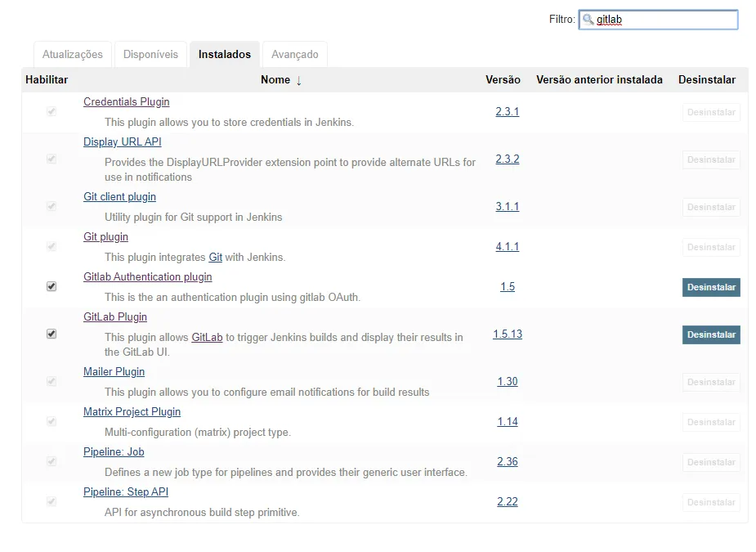The image size is (756, 552).
Task: Open GitLab Plugin version 1.5.13 link
Action: pyautogui.click(x=508, y=334)
